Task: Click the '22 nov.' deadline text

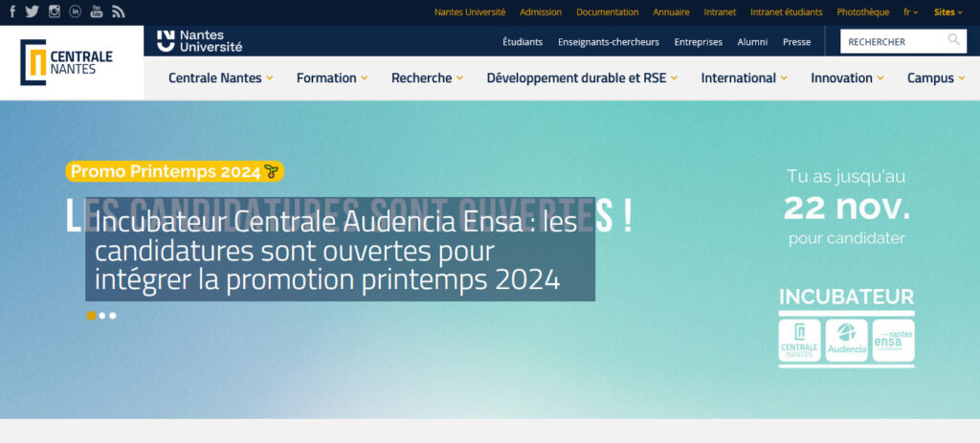Action: click(847, 208)
